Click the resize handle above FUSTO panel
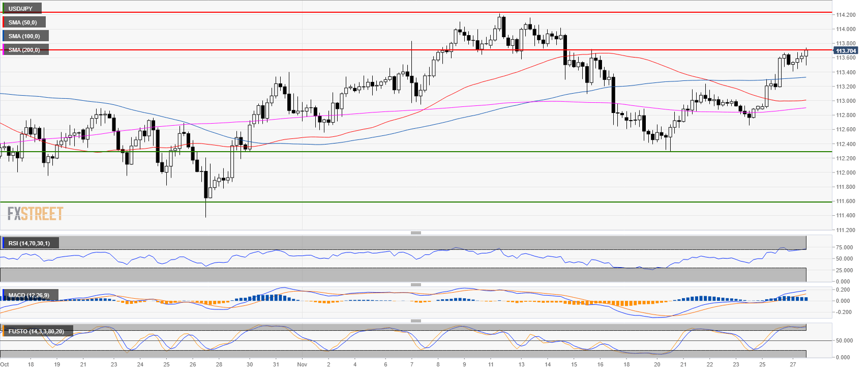The height and width of the screenshot is (371, 868). pos(415,321)
